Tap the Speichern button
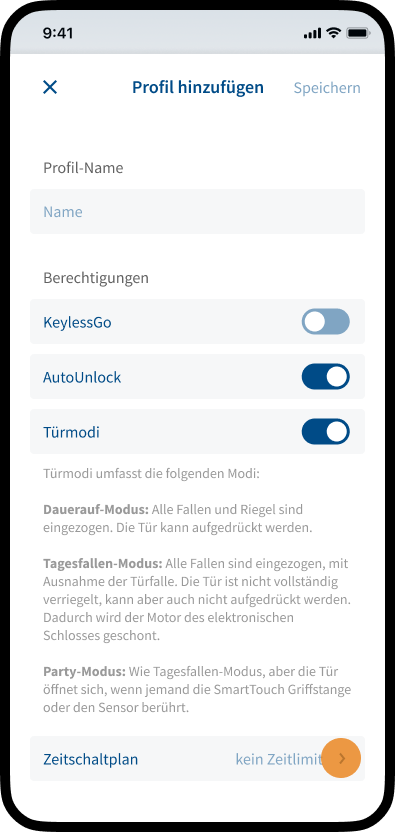This screenshot has height=832, width=395. [327, 88]
